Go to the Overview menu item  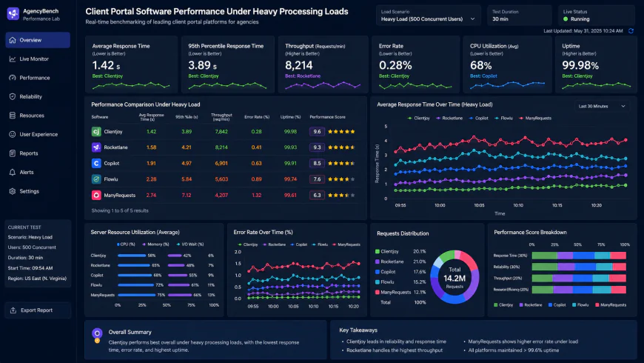pos(38,40)
